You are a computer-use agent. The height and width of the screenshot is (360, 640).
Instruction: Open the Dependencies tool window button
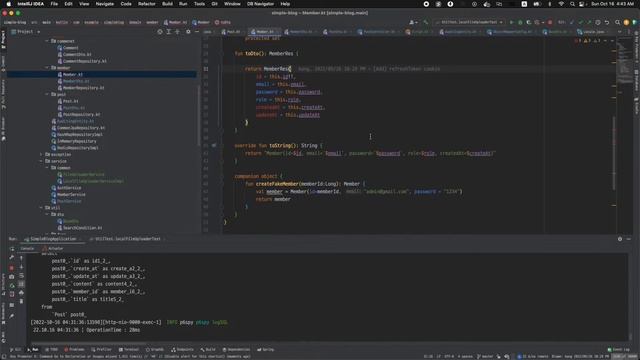[x=236, y=350]
